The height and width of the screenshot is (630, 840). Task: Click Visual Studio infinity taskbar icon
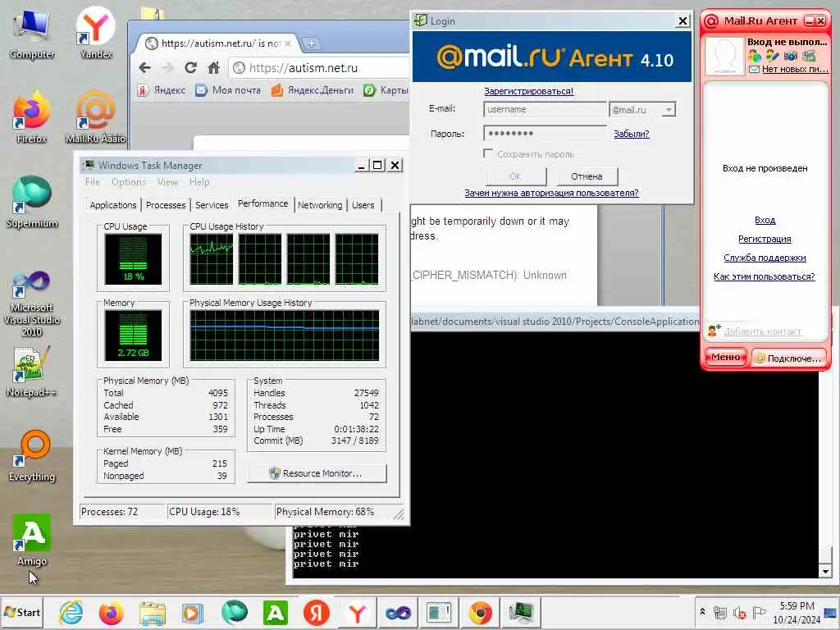point(398,612)
